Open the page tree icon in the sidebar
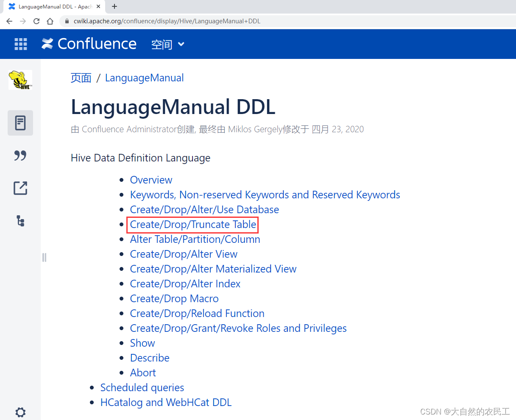Viewport: 516px width, 420px height. (20, 221)
